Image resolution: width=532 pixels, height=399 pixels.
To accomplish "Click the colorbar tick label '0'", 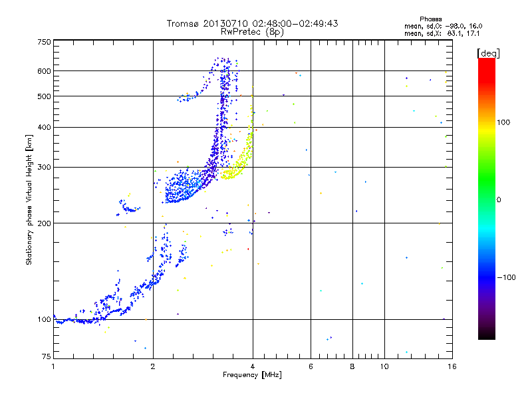I will (x=498, y=200).
